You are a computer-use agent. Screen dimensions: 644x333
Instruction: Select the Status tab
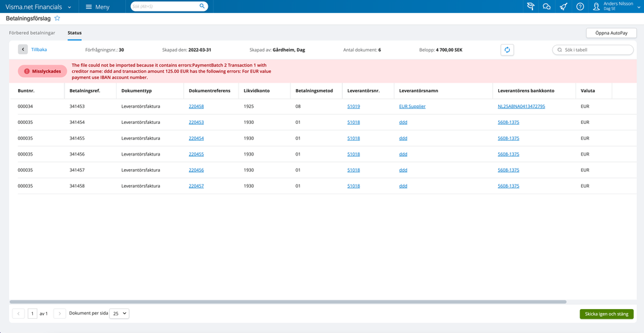74,32
